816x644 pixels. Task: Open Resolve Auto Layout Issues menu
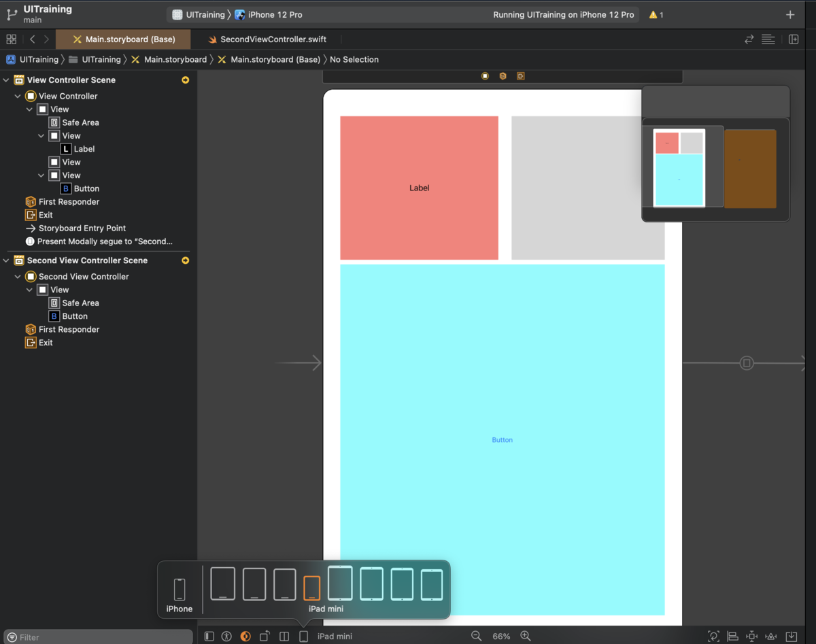[x=771, y=637]
